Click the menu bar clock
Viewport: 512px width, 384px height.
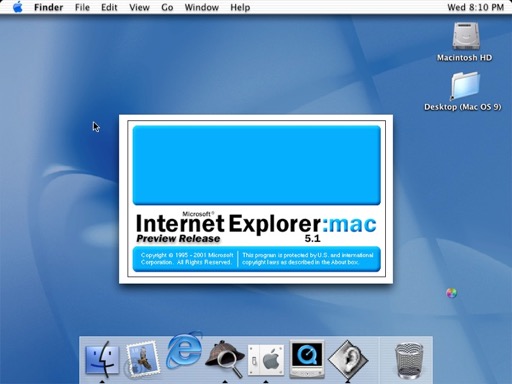coord(475,7)
